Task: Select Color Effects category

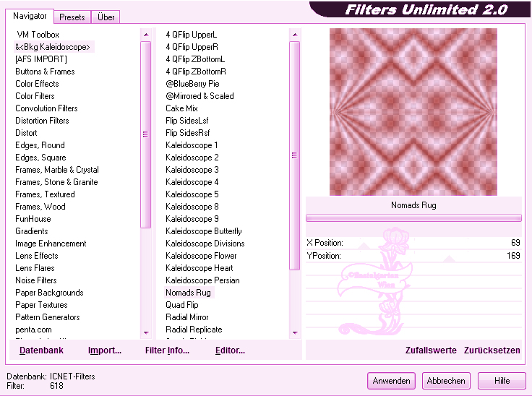Action: tap(37, 84)
